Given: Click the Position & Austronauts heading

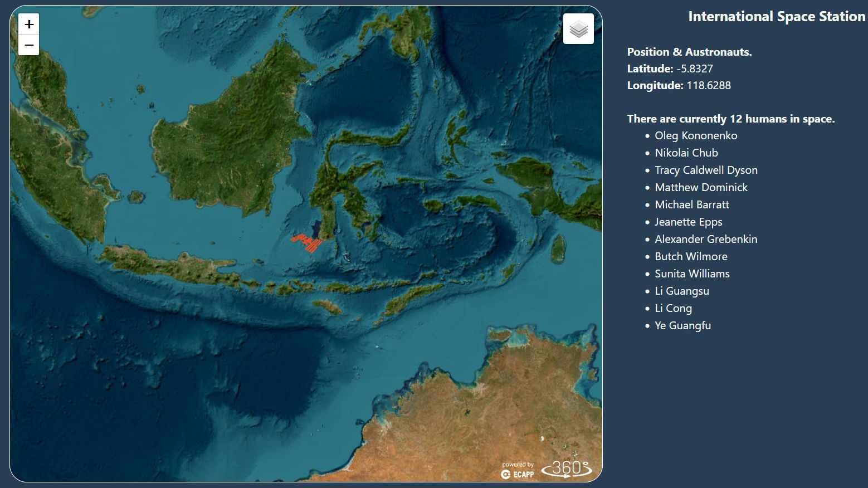Looking at the screenshot, I should [689, 52].
